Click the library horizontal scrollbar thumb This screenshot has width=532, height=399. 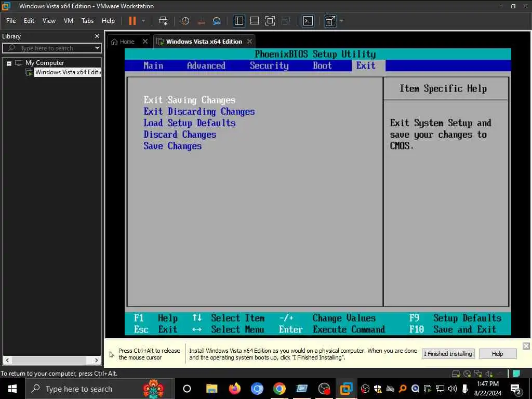tap(49, 360)
